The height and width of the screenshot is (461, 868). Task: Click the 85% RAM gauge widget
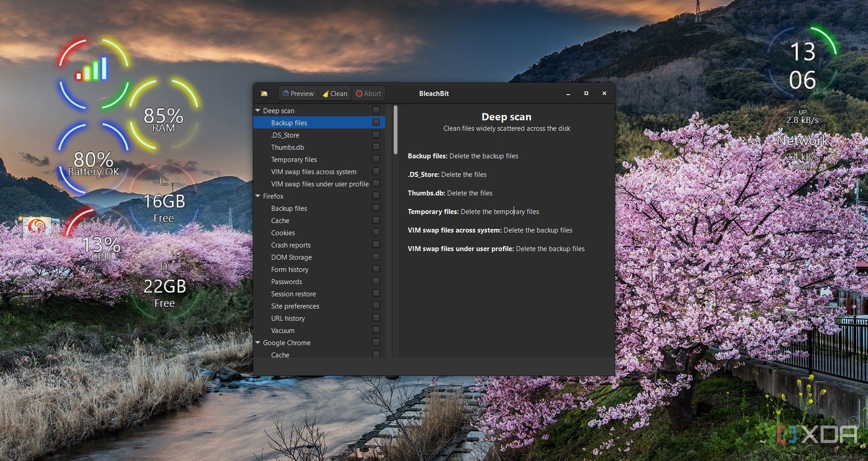click(164, 115)
